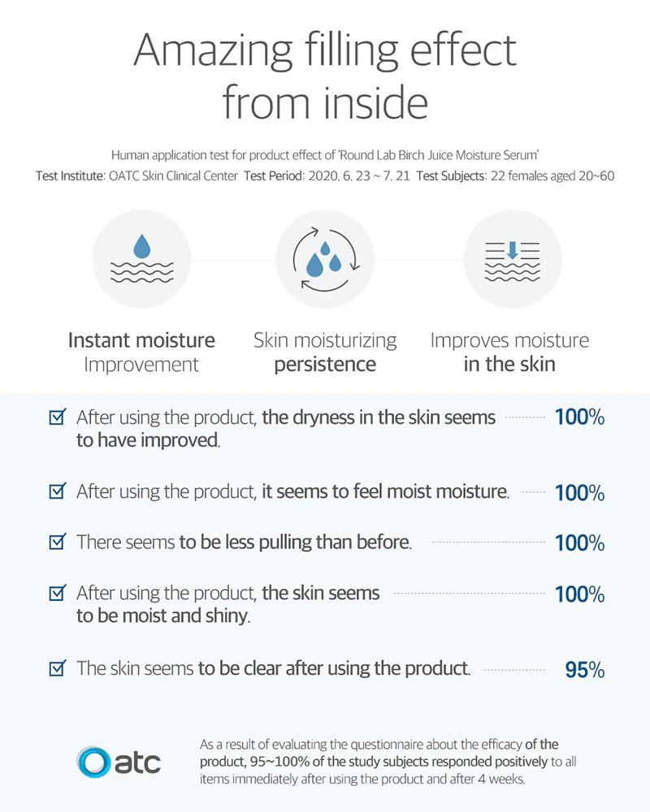
Task: Click the Amazing filling effect headline
Action: coord(325,77)
